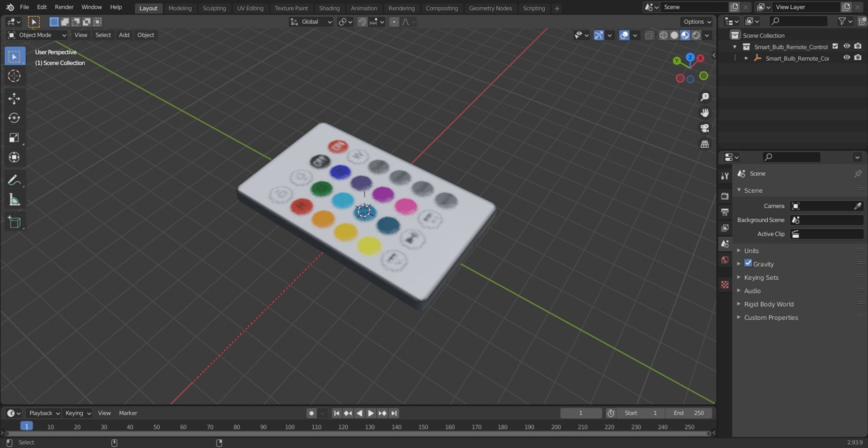Click the eyedropper next to Camera field

click(857, 206)
